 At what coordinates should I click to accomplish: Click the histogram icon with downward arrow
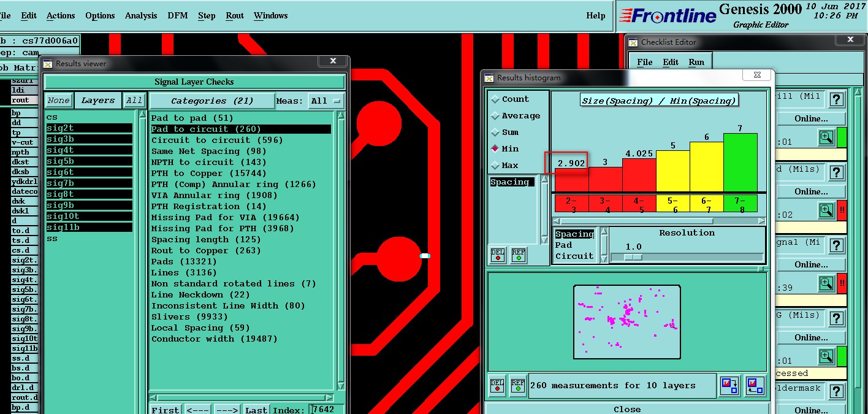[x=729, y=386]
